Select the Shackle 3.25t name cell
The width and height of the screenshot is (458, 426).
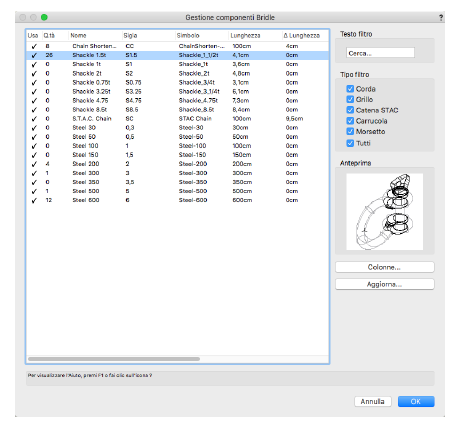point(91,91)
